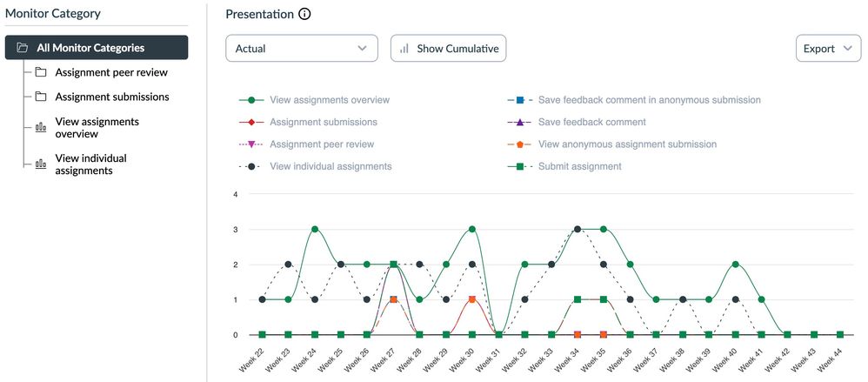Open the Actual presentation dropdown
Image resolution: width=868 pixels, height=382 pixels.
tap(301, 49)
